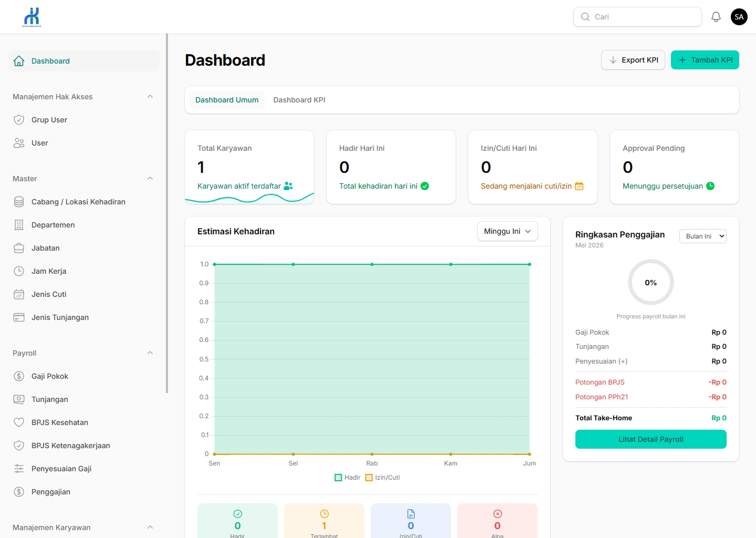Click Jenis Cuti calendar icon

click(x=19, y=294)
